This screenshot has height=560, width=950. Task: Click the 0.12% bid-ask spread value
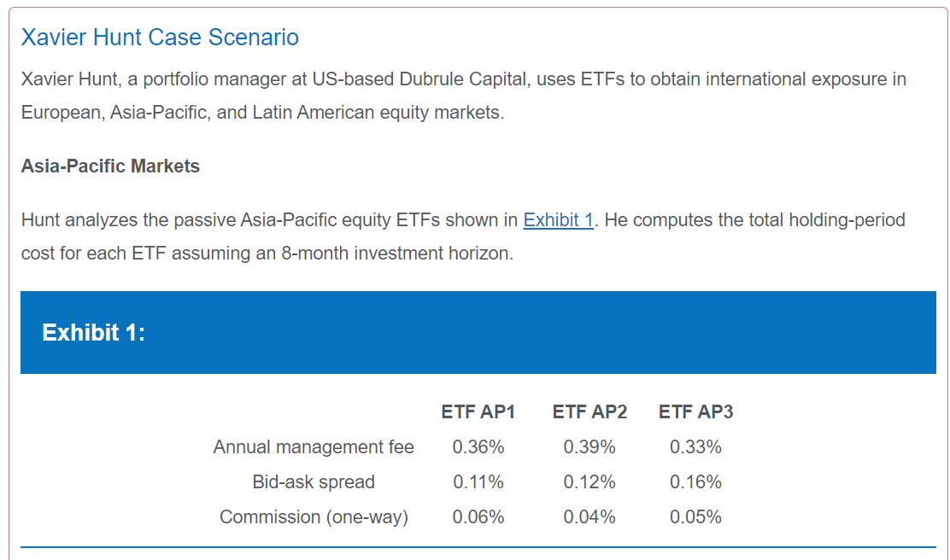click(x=589, y=482)
